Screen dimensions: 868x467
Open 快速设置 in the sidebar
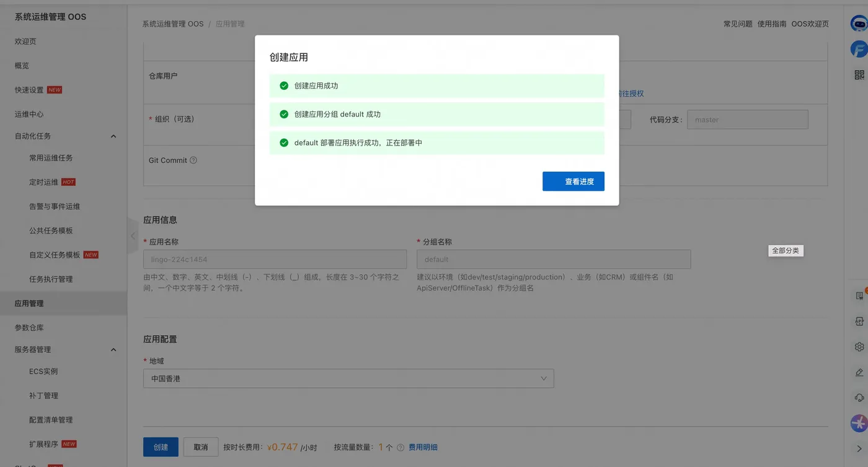coord(29,90)
